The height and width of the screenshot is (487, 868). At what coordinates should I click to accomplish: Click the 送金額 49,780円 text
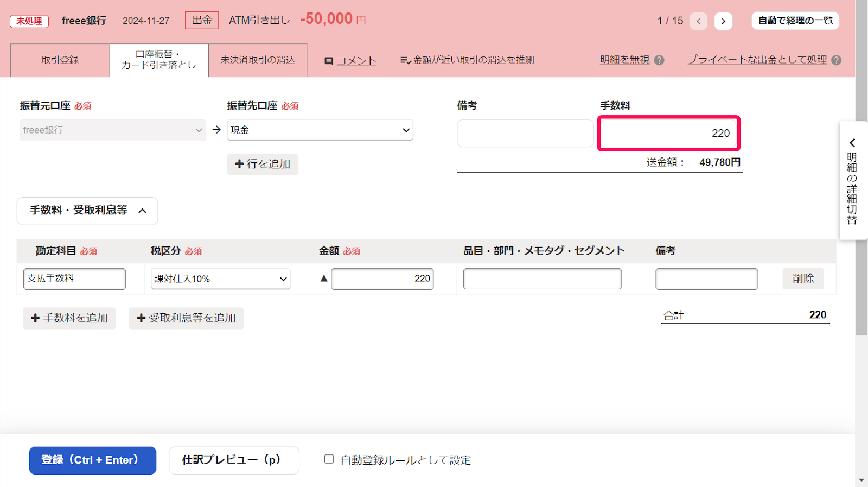click(693, 162)
